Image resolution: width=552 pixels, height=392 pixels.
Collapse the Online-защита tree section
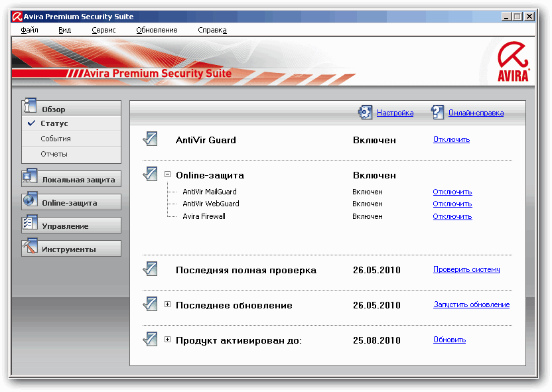(168, 175)
